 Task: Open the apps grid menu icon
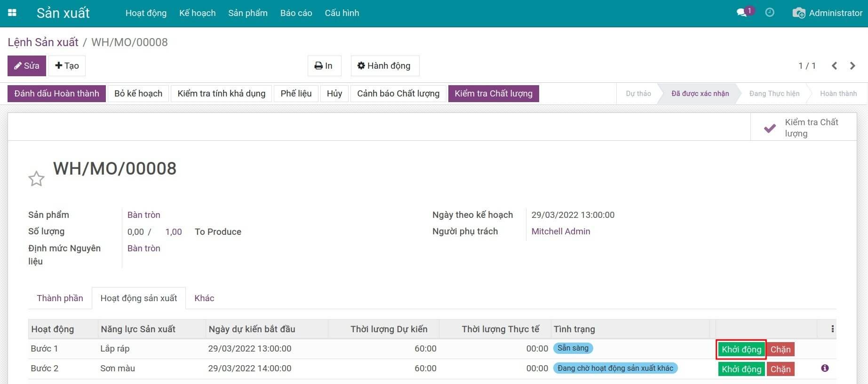pyautogui.click(x=12, y=13)
